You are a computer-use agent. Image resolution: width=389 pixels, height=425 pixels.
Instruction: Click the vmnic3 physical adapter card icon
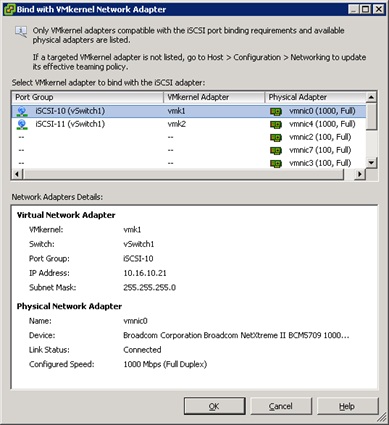(276, 164)
